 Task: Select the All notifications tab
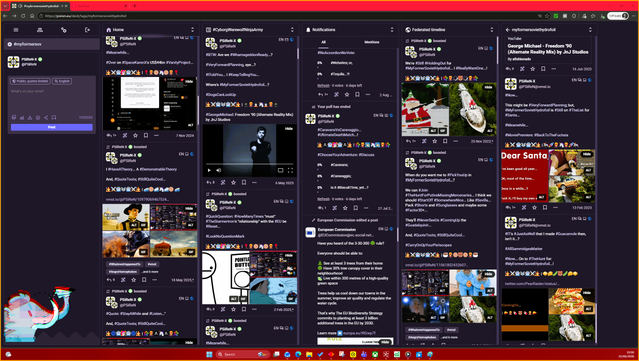click(x=324, y=42)
